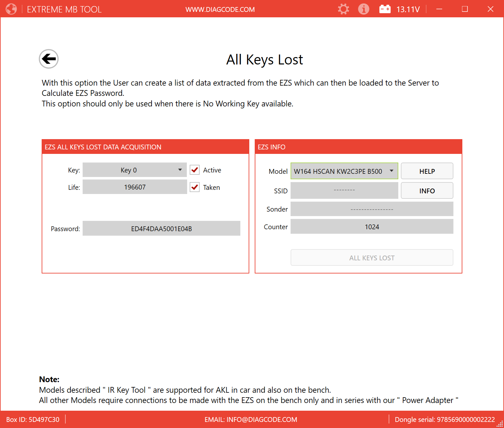Viewport: 504px width, 428px height.
Task: Click the info circle icon in title bar
Action: (363, 9)
